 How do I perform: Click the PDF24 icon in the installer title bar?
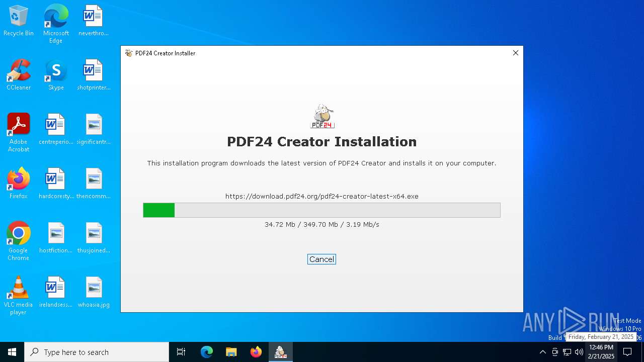pyautogui.click(x=129, y=53)
